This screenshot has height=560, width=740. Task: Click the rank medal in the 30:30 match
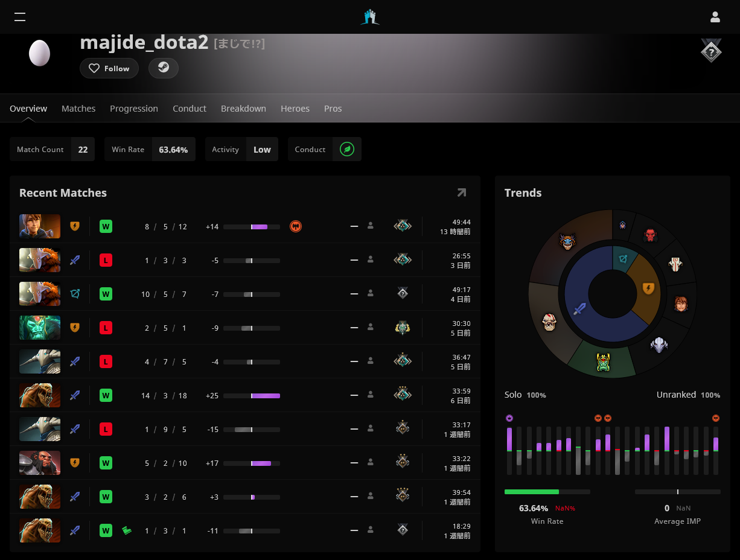[x=403, y=328]
